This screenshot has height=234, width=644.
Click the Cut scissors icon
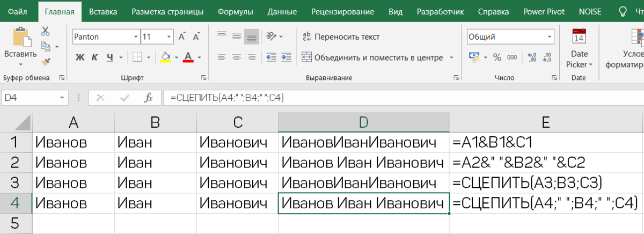coord(45,32)
